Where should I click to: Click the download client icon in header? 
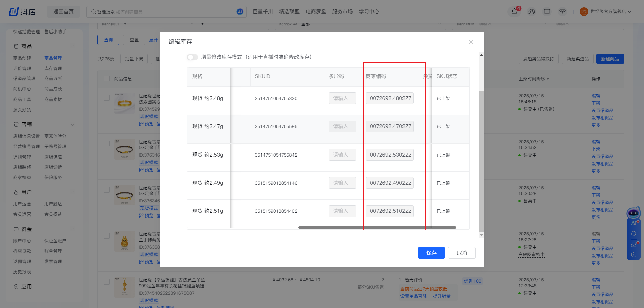click(x=547, y=12)
